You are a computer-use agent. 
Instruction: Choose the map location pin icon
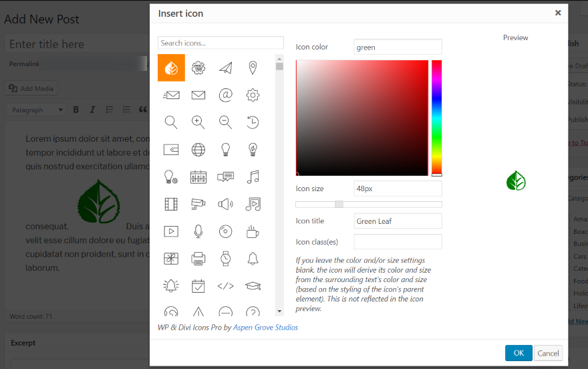253,68
